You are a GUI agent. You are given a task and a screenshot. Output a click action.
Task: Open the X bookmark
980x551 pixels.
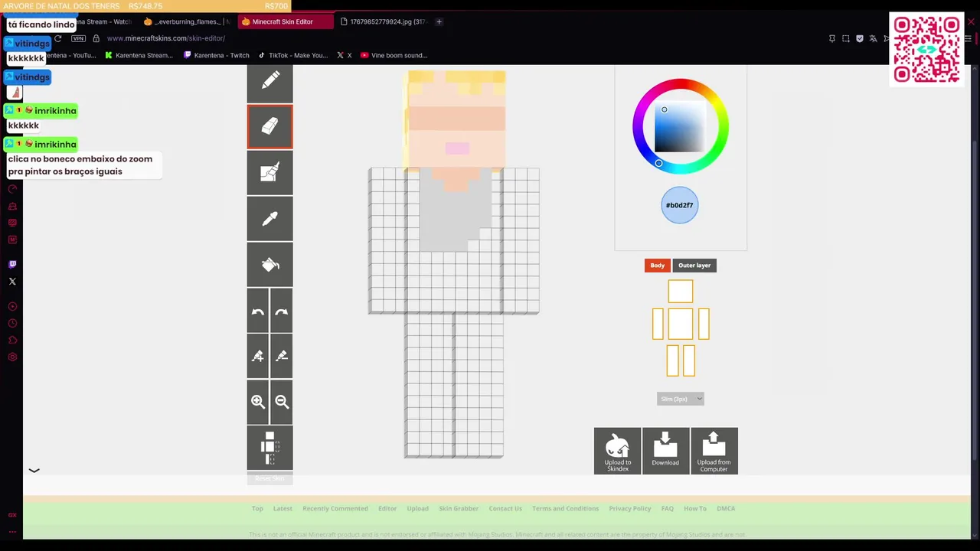tap(345, 55)
